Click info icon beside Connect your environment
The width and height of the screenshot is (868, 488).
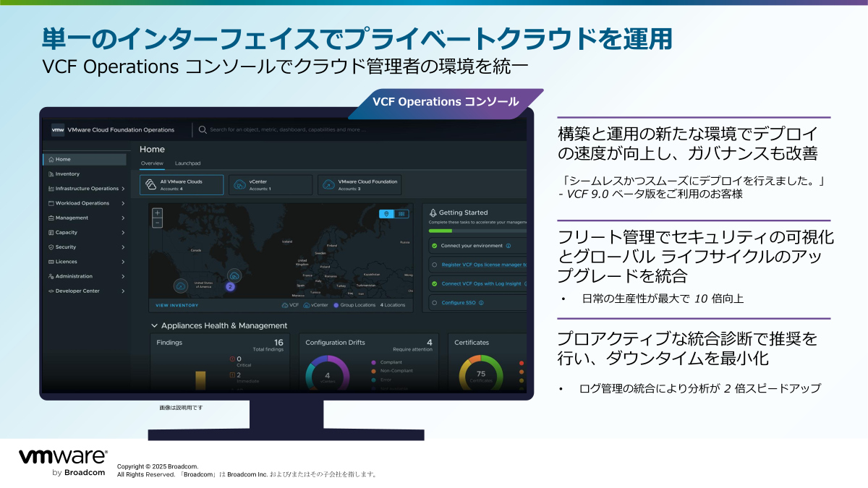pos(509,246)
